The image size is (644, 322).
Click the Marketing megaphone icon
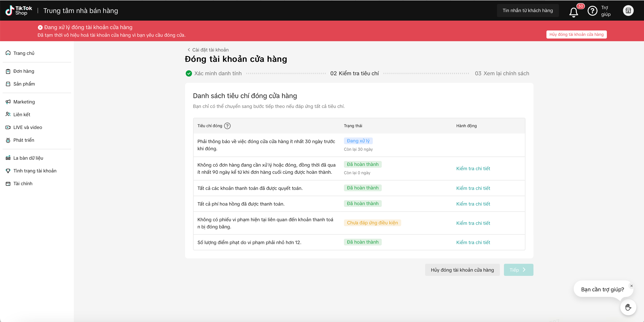[x=8, y=102]
